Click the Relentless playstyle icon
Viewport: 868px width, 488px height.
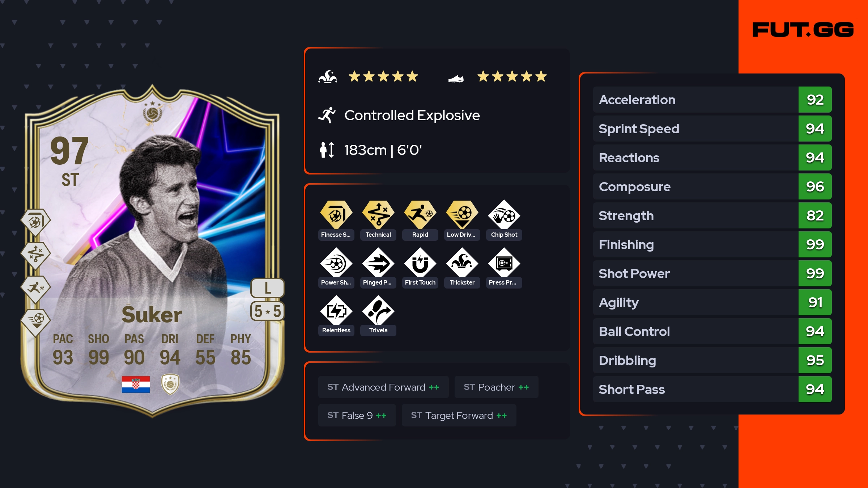coord(336,311)
